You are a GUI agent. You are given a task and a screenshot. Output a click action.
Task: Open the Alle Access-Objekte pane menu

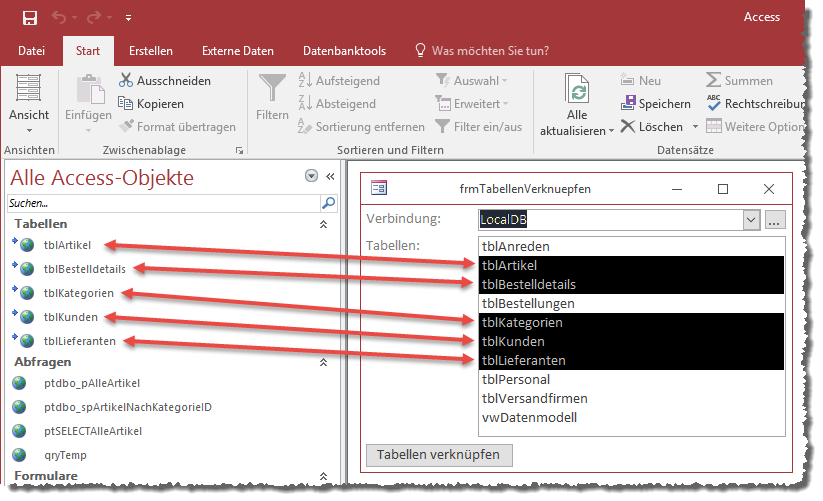[x=311, y=176]
